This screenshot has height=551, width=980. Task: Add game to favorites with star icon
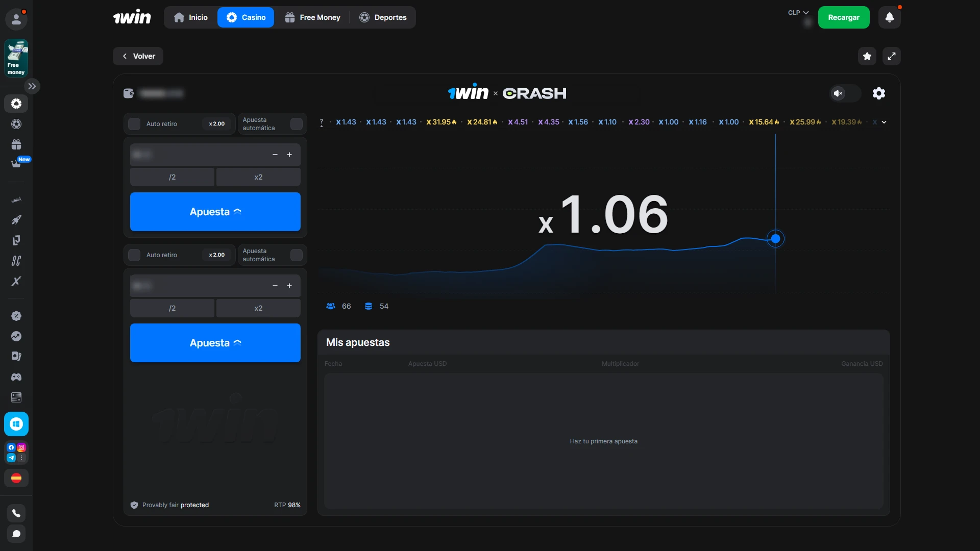pos(867,56)
